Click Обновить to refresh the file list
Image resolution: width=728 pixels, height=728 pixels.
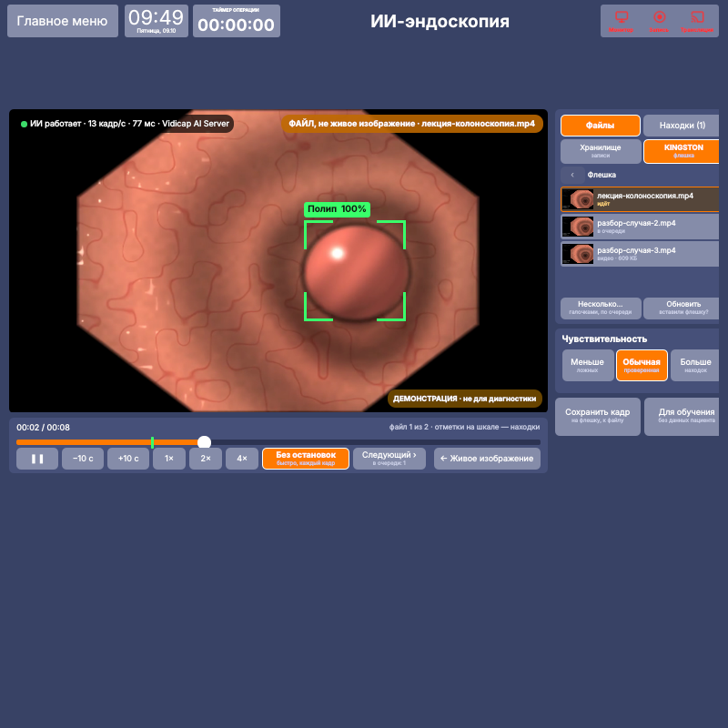tap(682, 308)
